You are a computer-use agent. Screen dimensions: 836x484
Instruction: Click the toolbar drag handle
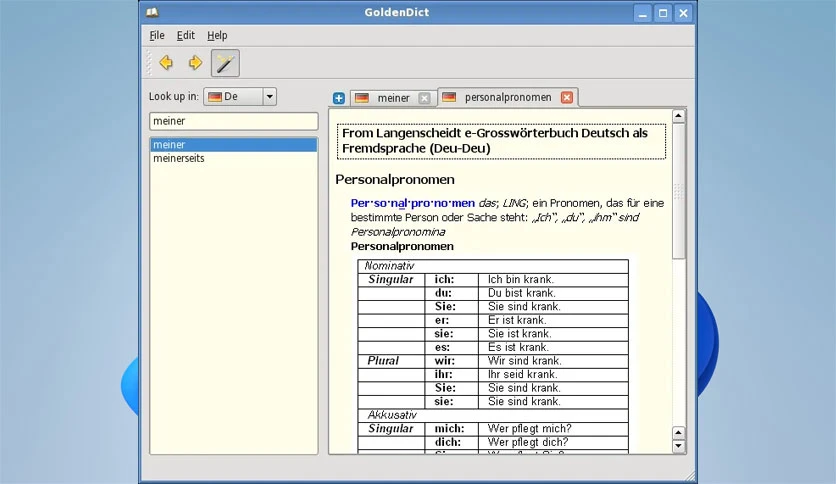(149, 63)
